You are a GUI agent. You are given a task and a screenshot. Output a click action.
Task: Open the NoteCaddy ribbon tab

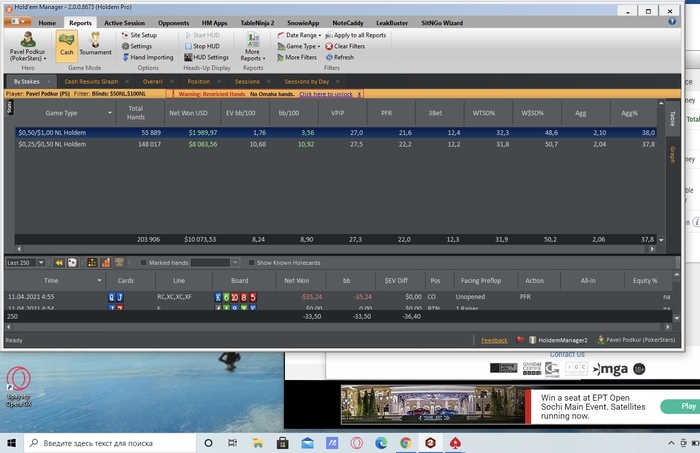click(x=348, y=23)
